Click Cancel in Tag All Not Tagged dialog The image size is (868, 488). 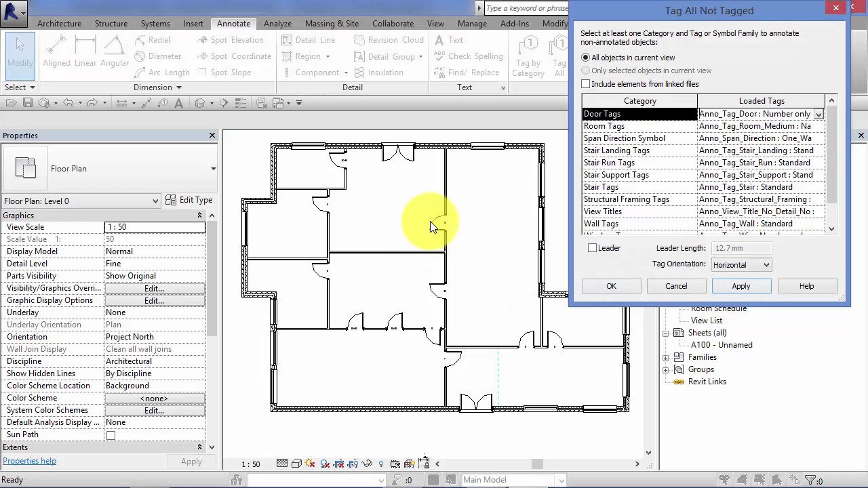(676, 286)
